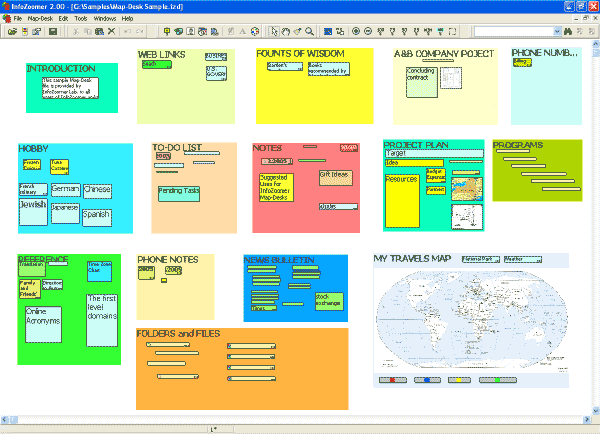Viewport: 600px width, 434px height.
Task: Click the map thumbnail in PROJECT PLAN
Action: click(467, 189)
